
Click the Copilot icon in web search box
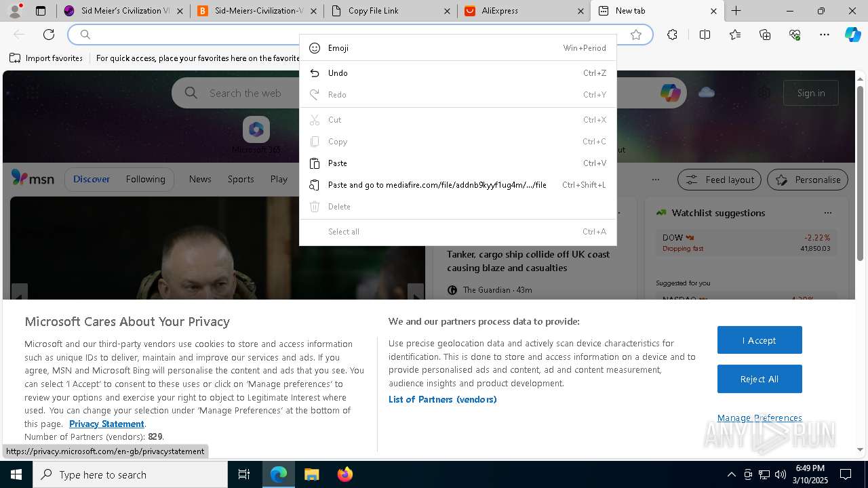[x=671, y=93]
